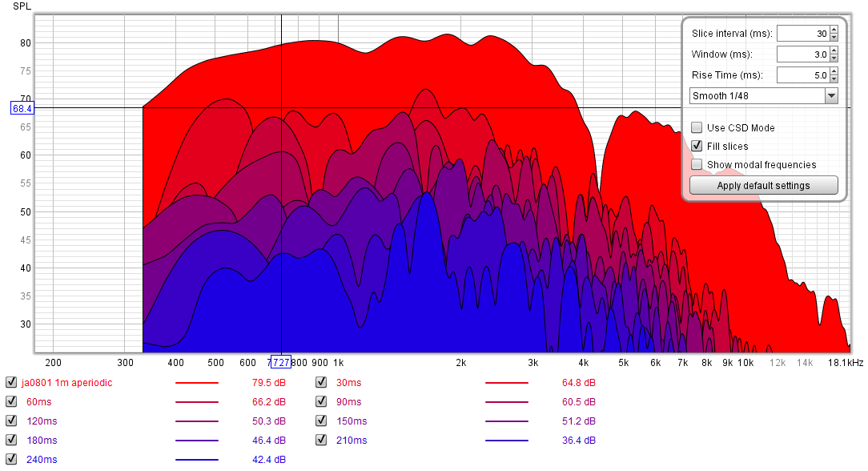This screenshot has width=868, height=471.
Task: Click the 180ms legend label
Action: tap(42, 440)
